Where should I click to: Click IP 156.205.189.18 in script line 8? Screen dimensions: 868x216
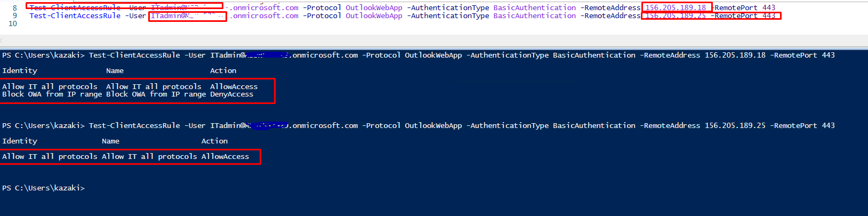[x=676, y=7]
